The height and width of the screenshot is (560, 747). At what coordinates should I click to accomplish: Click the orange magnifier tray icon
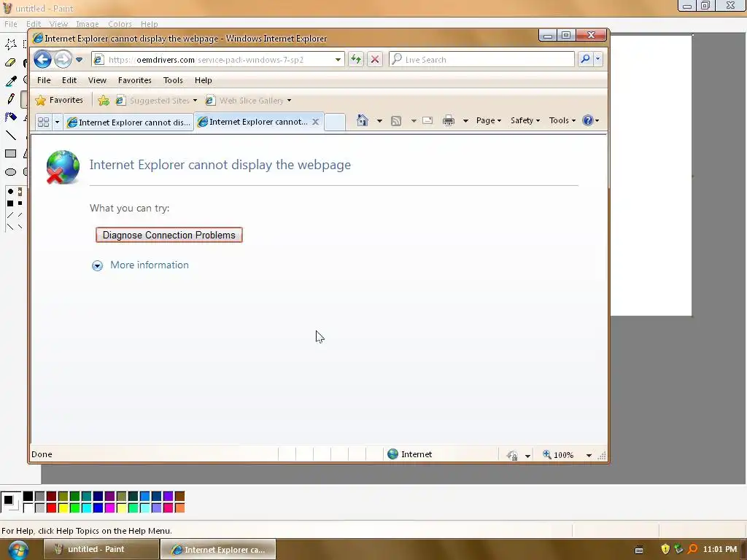(x=693, y=549)
